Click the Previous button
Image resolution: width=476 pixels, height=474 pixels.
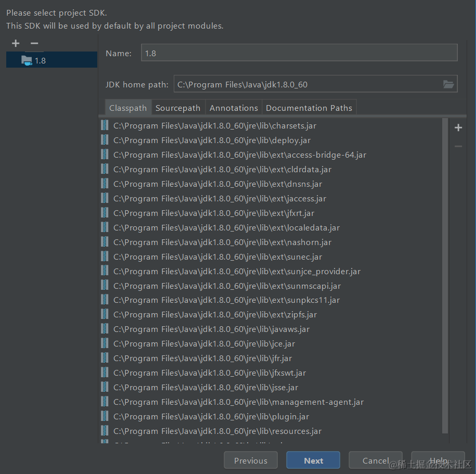click(x=250, y=460)
